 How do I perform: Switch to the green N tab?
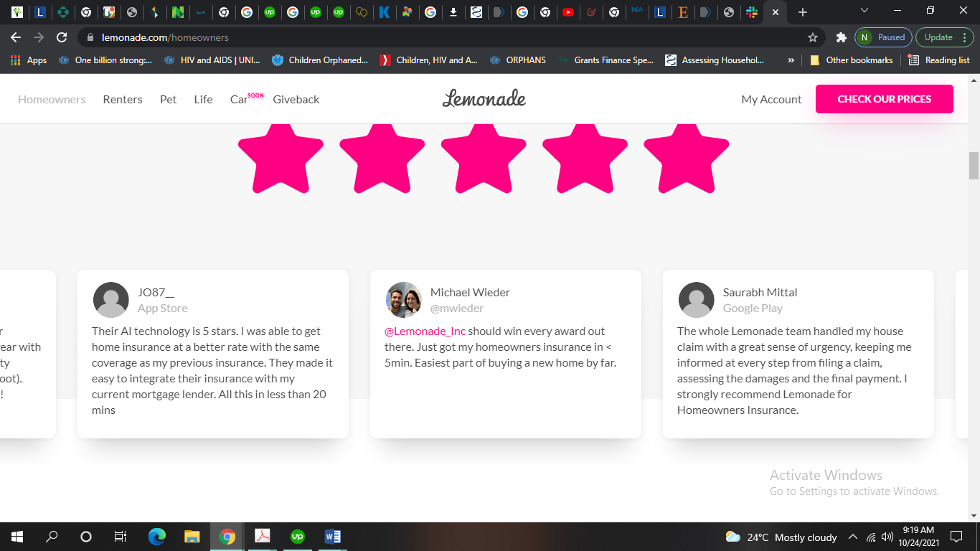[177, 12]
